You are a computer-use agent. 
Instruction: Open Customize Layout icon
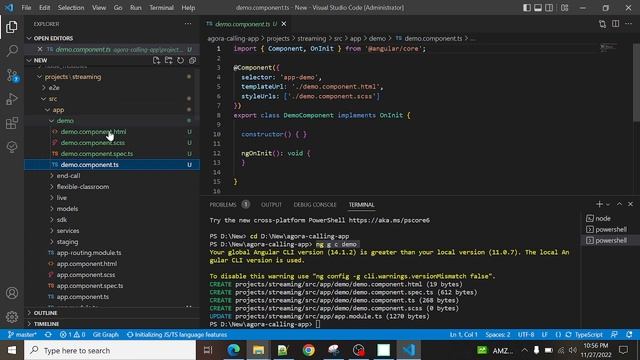(564, 8)
